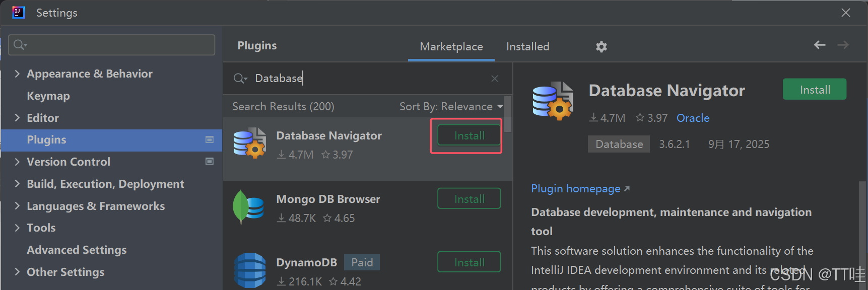Expand Languages & Frameworks node
Screen dimensions: 868x290
[x=17, y=206]
